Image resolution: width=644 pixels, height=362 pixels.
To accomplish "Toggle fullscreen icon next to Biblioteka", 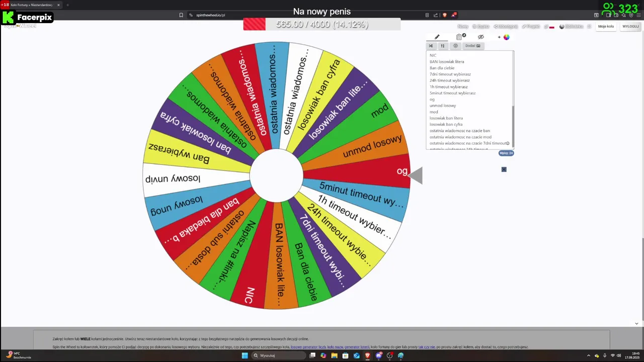I will (x=589, y=26).
